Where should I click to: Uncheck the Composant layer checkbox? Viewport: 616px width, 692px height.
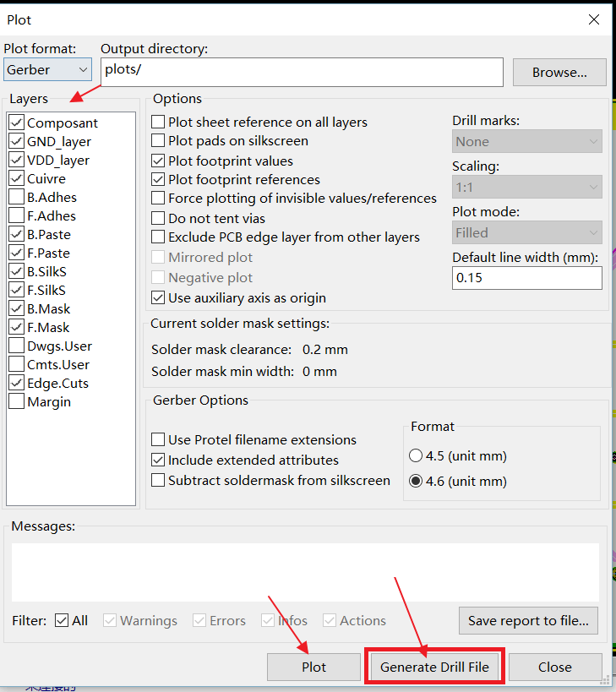coord(16,123)
